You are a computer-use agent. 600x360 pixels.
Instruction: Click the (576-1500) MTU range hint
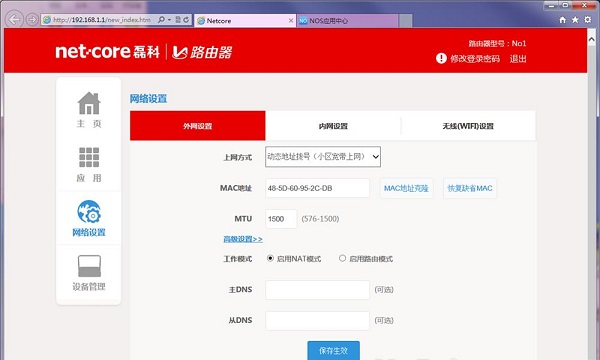point(320,219)
